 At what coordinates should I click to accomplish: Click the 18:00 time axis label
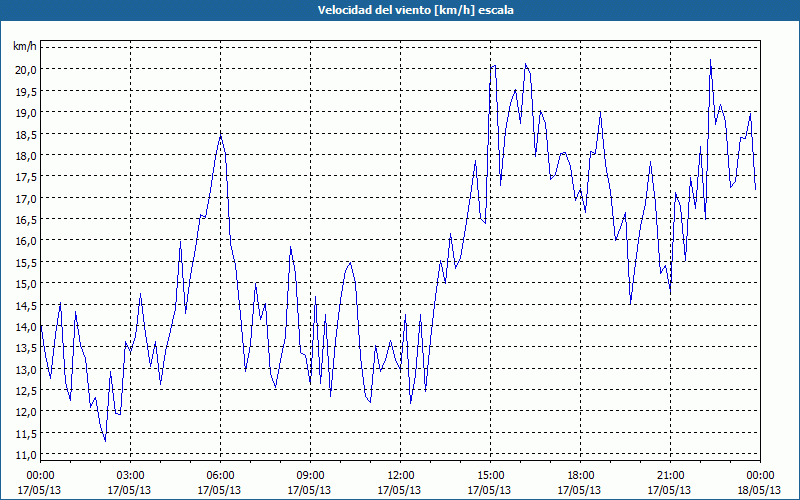click(x=581, y=476)
